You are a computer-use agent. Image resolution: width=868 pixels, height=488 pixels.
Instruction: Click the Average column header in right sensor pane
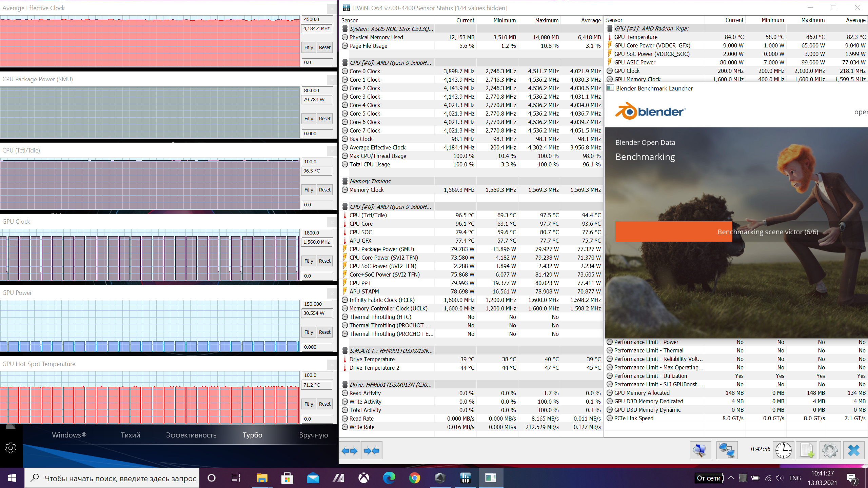tap(847, 20)
